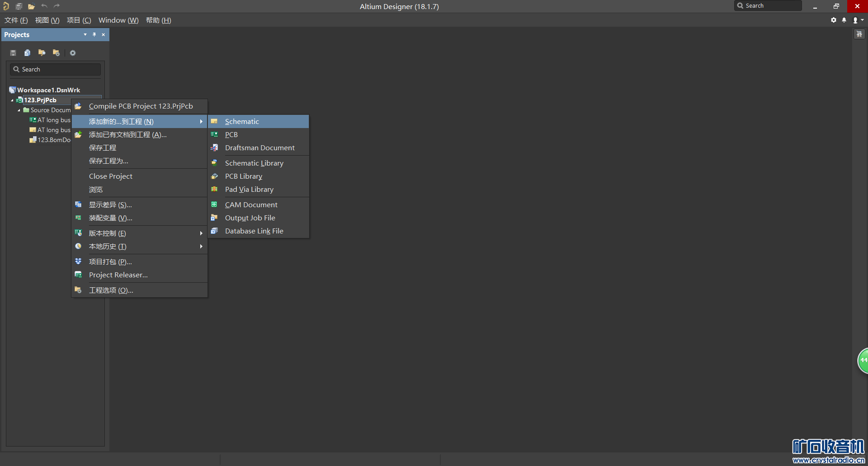The image size is (868, 466).
Task: Collapse the 123.PrjPcb project node
Action: [12, 100]
